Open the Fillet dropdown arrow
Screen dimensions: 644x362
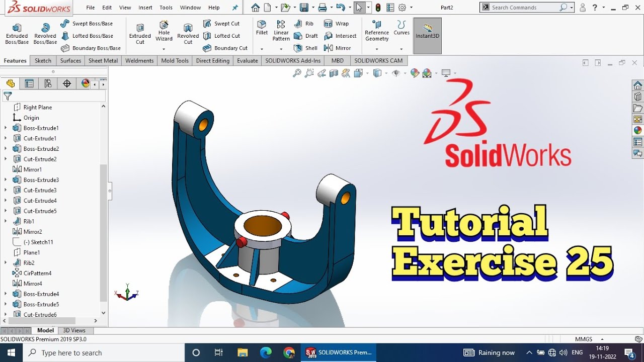pyautogui.click(x=262, y=49)
